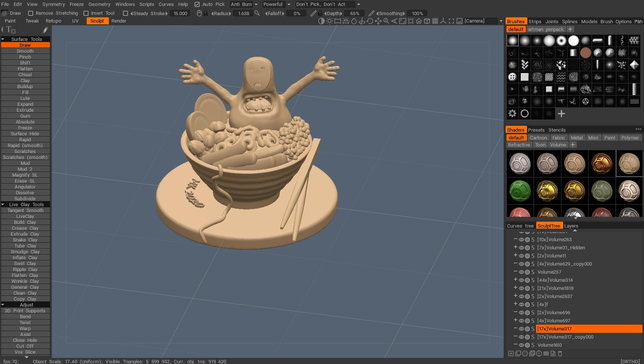Toggle the 3D grid display icon
The width and height of the screenshot is (644, 364).
pyautogui.click(x=435, y=21)
